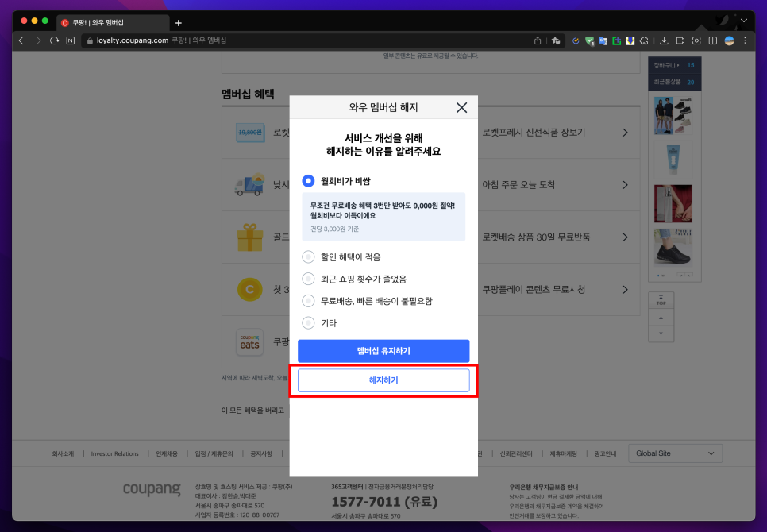This screenshot has width=767, height=532.
Task: Click the browser forward arrow
Action: (38, 40)
